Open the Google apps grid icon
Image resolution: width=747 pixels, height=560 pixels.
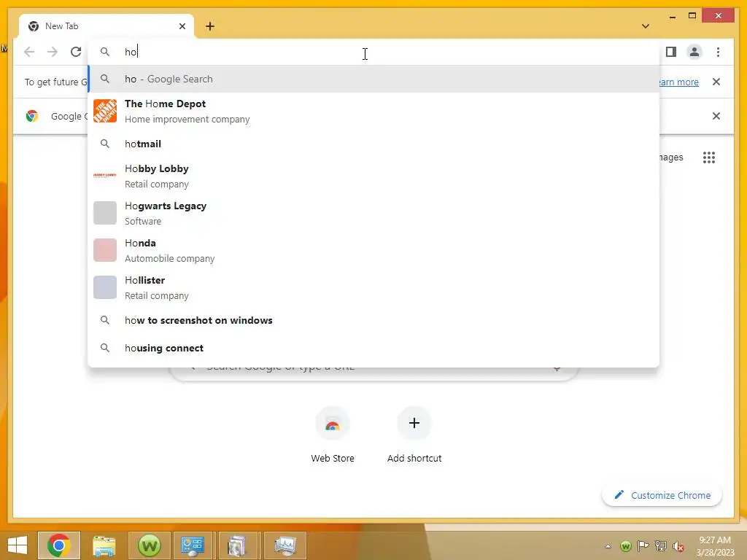709,157
